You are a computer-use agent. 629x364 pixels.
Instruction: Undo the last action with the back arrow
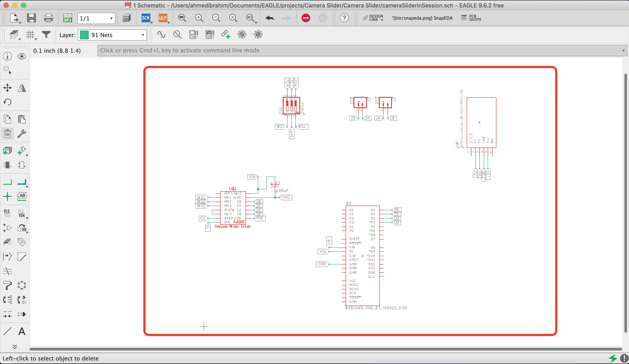point(270,18)
